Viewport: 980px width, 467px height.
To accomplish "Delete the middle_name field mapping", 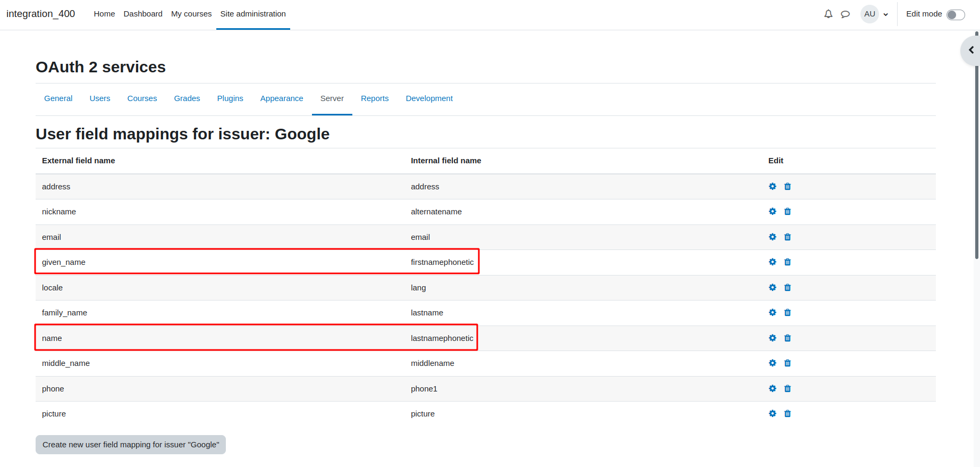I will (788, 363).
